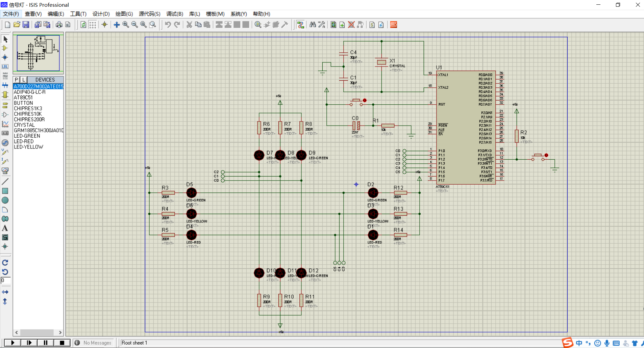Image resolution: width=644 pixels, height=348 pixels.
Task: Click the device list horizontal scrollbar
Action: (x=38, y=332)
